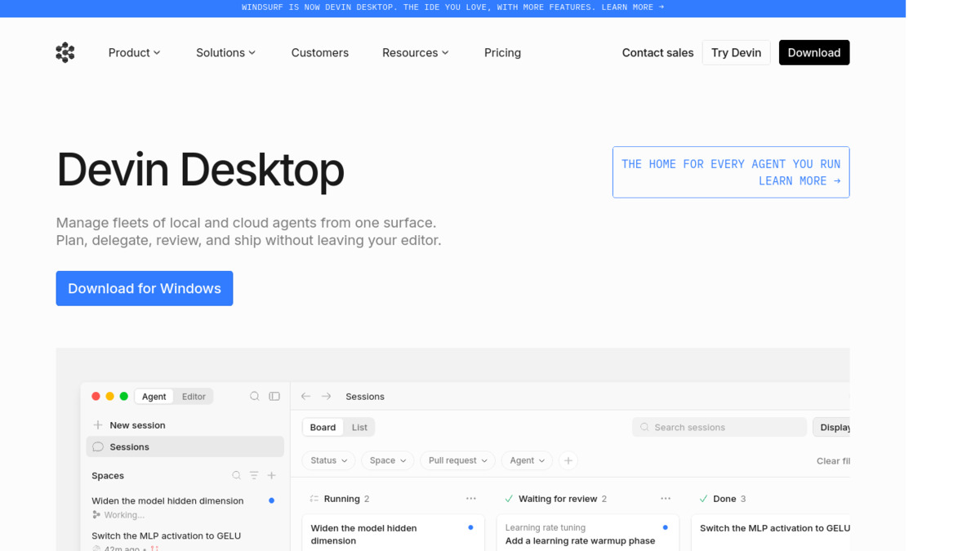The width and height of the screenshot is (980, 551).
Task: Click the red close dot in app preview
Action: 96,397
